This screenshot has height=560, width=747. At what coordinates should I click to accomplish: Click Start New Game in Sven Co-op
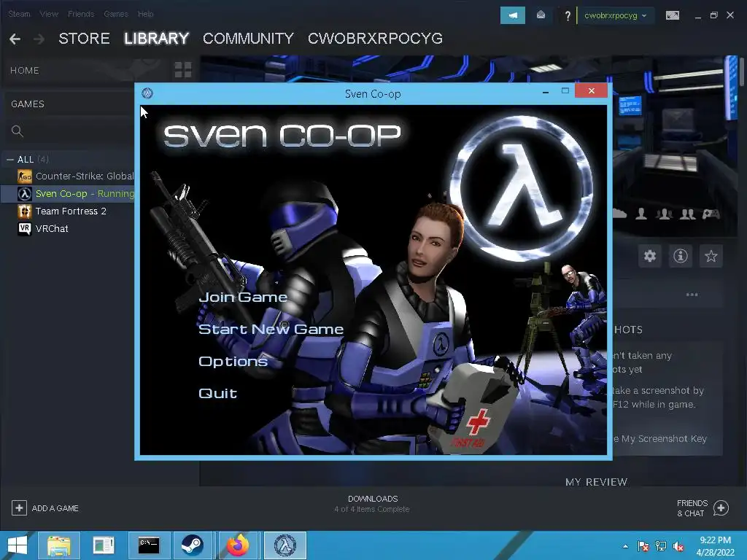pos(271,329)
